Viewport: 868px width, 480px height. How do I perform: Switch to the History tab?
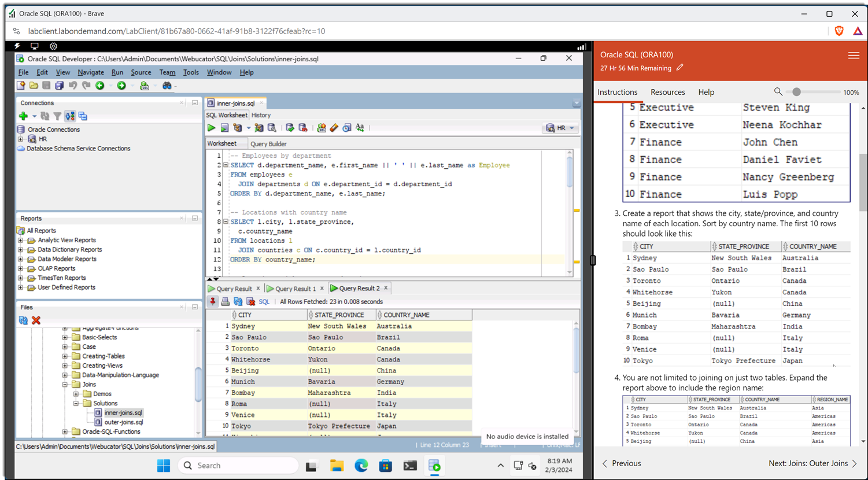pyautogui.click(x=261, y=115)
